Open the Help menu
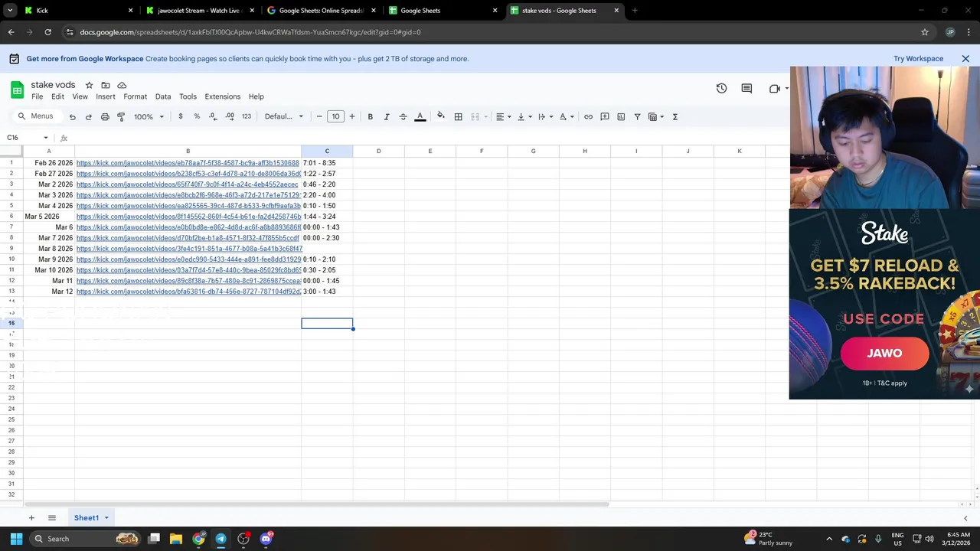 [x=256, y=96]
